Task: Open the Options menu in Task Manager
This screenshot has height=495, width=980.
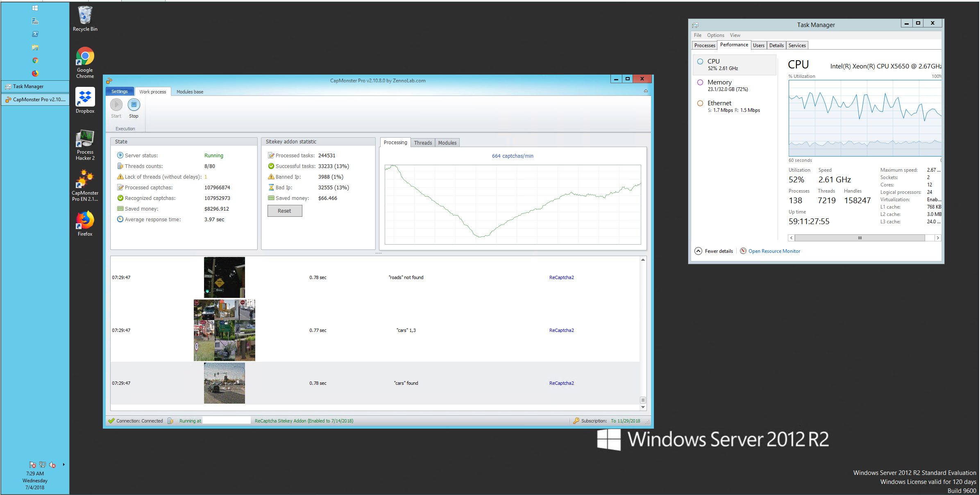Action: tap(716, 35)
